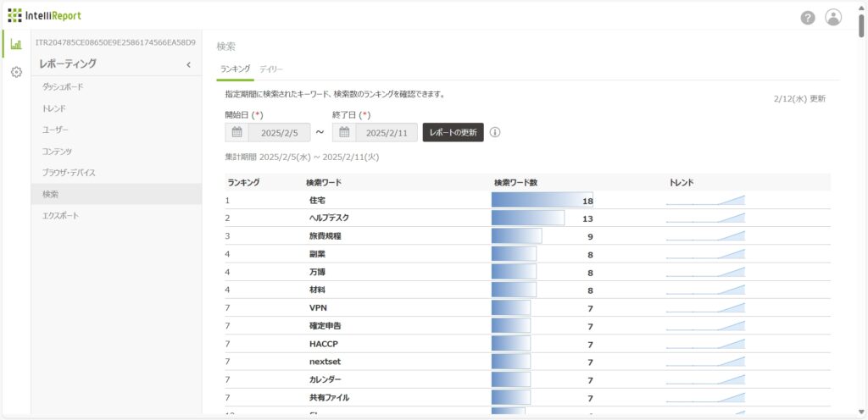Open the settings gear icon in sidebar
This screenshot has width=868, height=420.
click(16, 72)
